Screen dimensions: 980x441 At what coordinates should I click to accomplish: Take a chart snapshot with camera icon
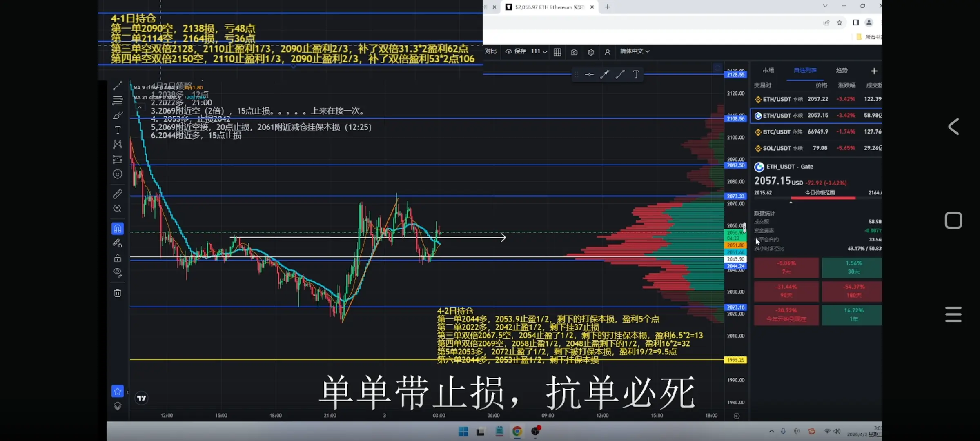[x=574, y=52]
